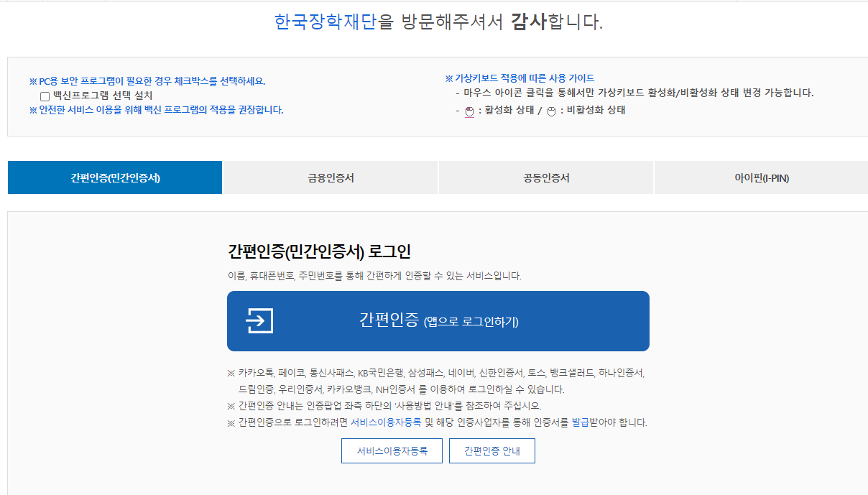868x495 pixels.
Task: Select the 아이핀(I-PIN) tab
Action: coord(760,177)
